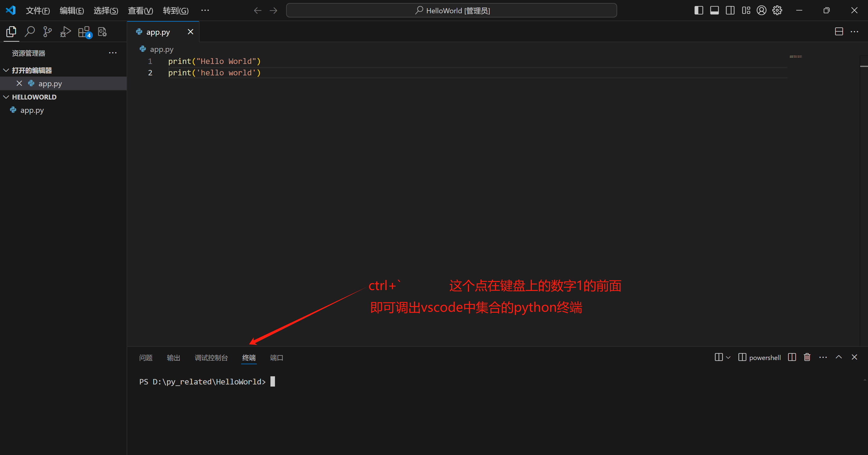Open the Manage settings gear icon
Viewport: 868px width, 455px height.
pos(777,11)
